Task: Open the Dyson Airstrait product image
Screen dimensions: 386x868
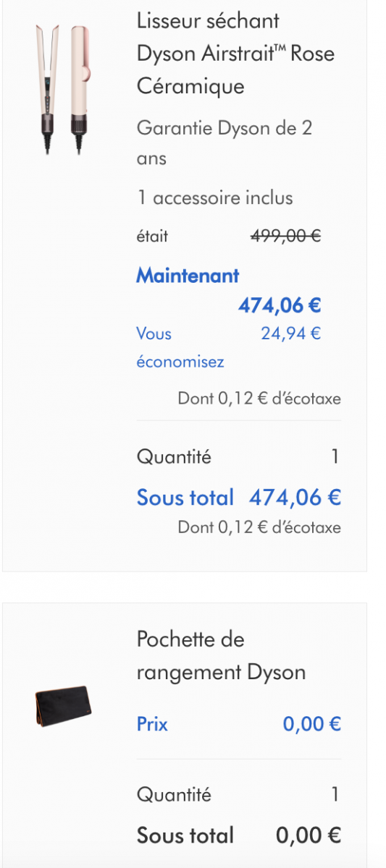Action: [63, 87]
